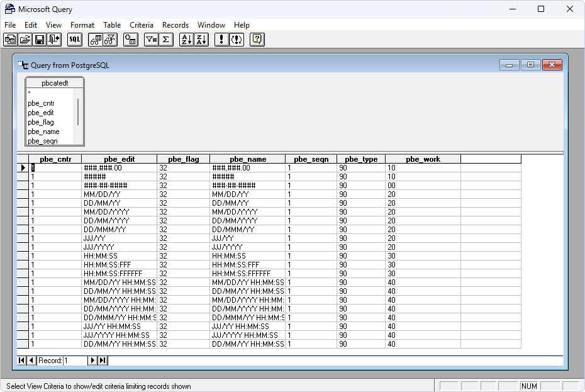Open the Add Tables dialog icon
This screenshot has width=585, height=392.
130,40
